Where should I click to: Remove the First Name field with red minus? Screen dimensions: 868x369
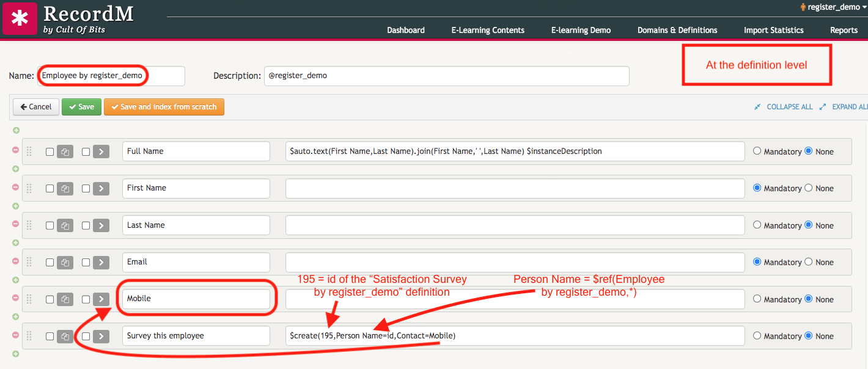(16, 187)
